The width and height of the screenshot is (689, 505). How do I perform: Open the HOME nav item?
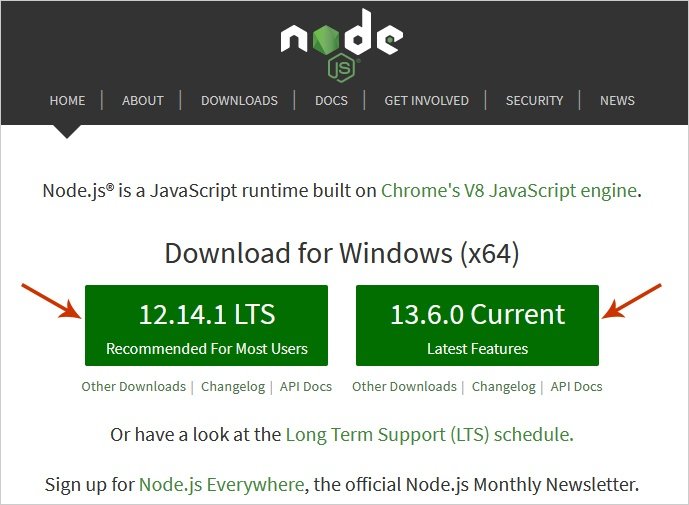(67, 101)
